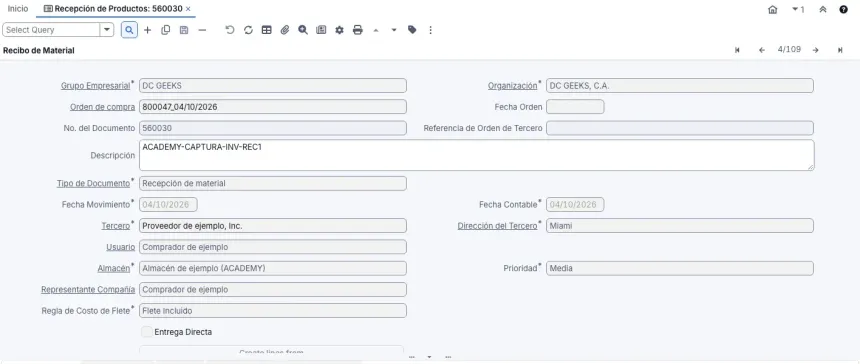Open the process gear icon
This screenshot has height=364, width=860.
[x=340, y=30]
